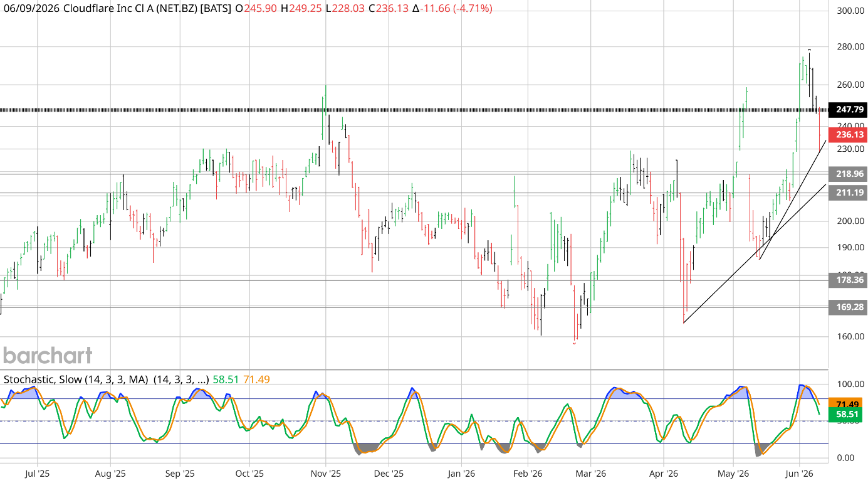Viewport: 868px width, 483px height.
Task: Click the gray 169.28 price level tag
Action: tap(848, 307)
